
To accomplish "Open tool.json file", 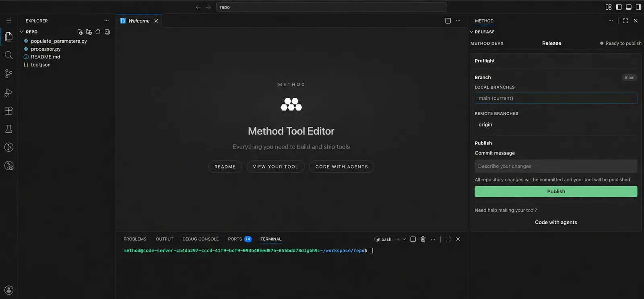I will [41, 65].
